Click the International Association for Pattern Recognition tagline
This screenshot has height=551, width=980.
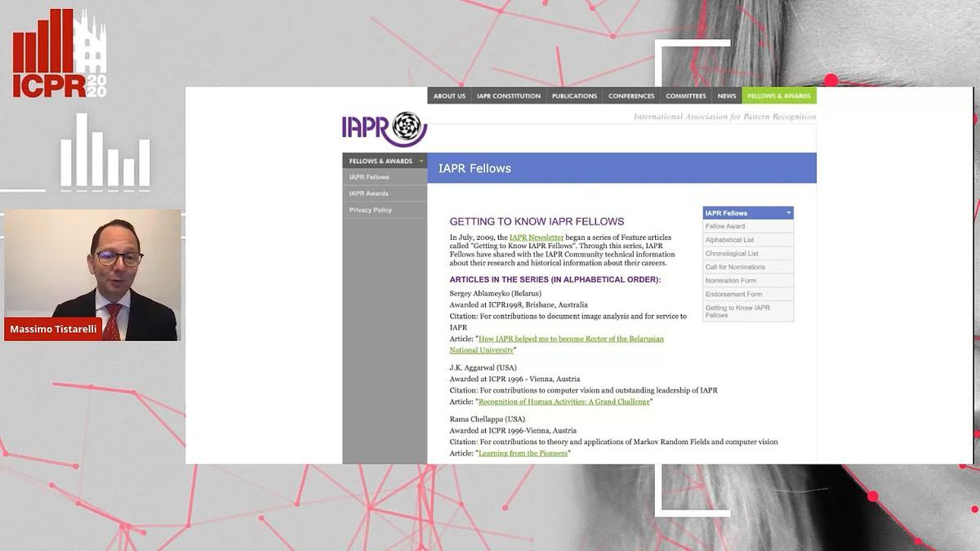724,117
